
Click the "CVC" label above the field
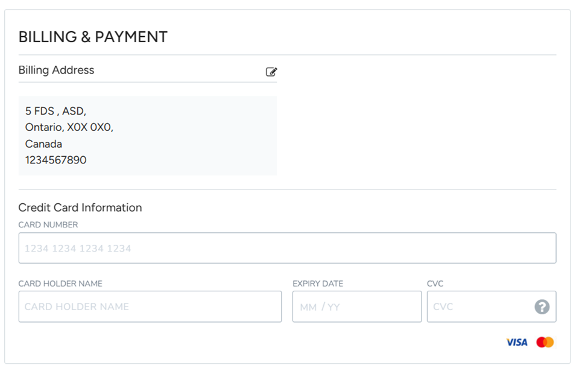coord(435,283)
